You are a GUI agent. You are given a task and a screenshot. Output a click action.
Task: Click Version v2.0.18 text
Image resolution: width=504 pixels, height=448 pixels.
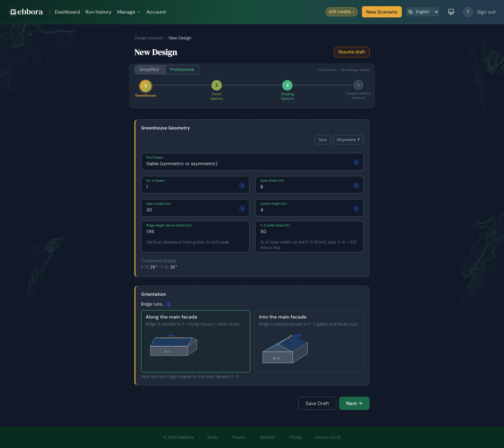(328, 437)
